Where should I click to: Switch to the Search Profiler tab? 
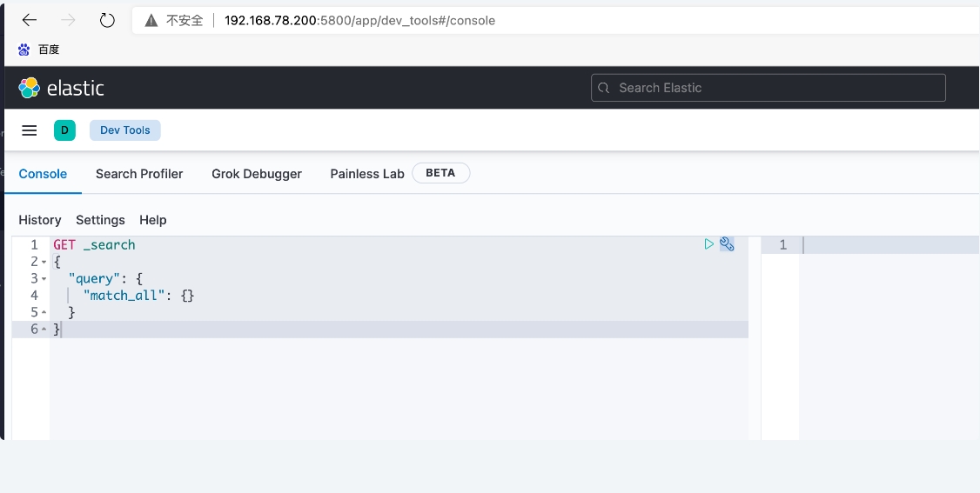[x=139, y=174]
